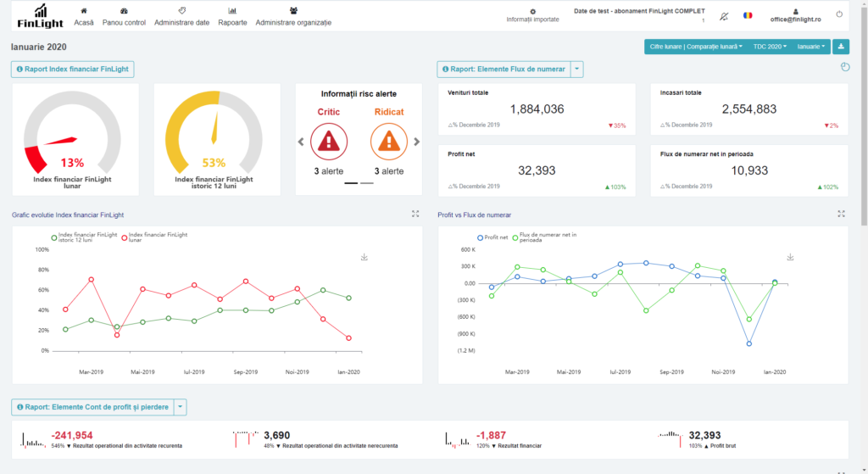This screenshot has width=868, height=474.
Task: Click the Critic red warning icon
Action: [x=329, y=142]
